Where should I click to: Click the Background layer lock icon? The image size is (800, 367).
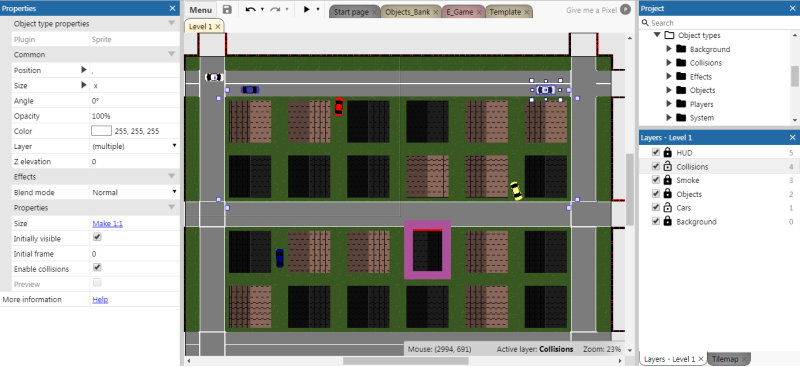tap(667, 222)
